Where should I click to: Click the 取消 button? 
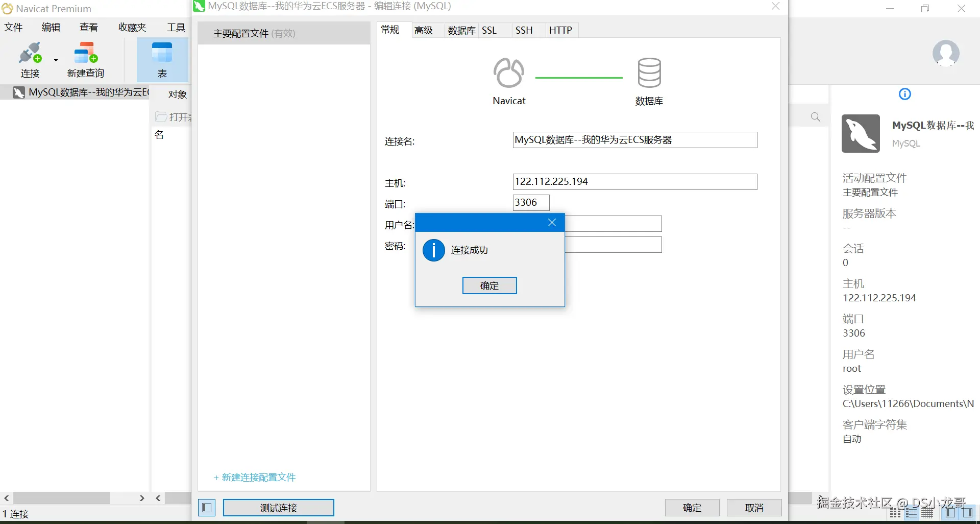pyautogui.click(x=754, y=508)
